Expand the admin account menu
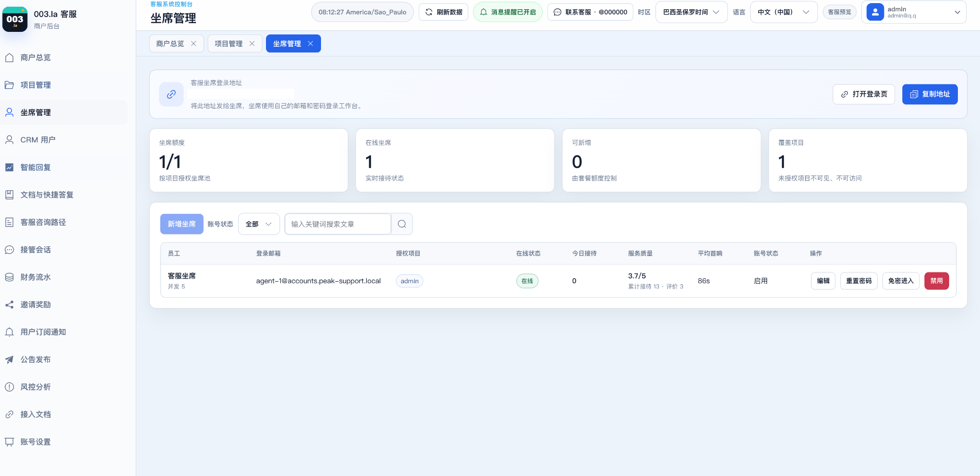Image resolution: width=980 pixels, height=476 pixels. click(914, 12)
